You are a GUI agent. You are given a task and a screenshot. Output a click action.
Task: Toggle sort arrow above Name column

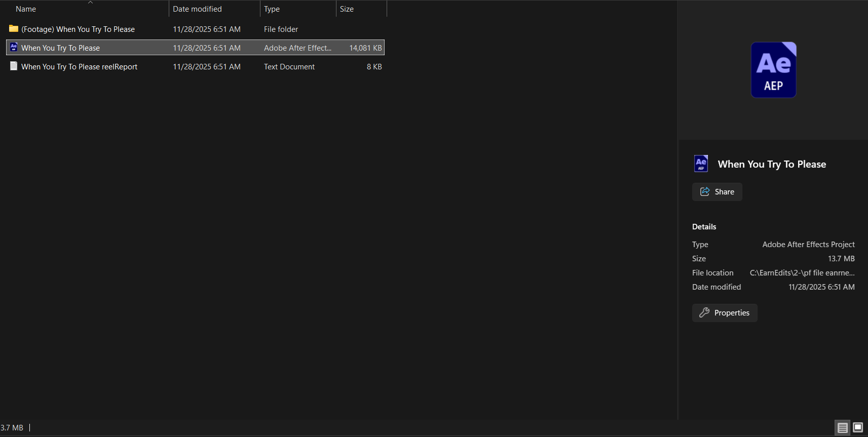[91, 3]
